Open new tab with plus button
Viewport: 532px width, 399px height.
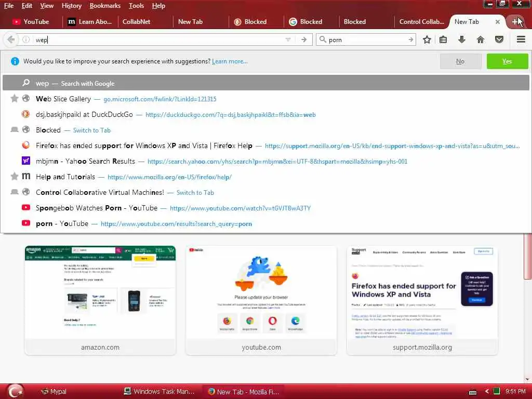(515, 22)
